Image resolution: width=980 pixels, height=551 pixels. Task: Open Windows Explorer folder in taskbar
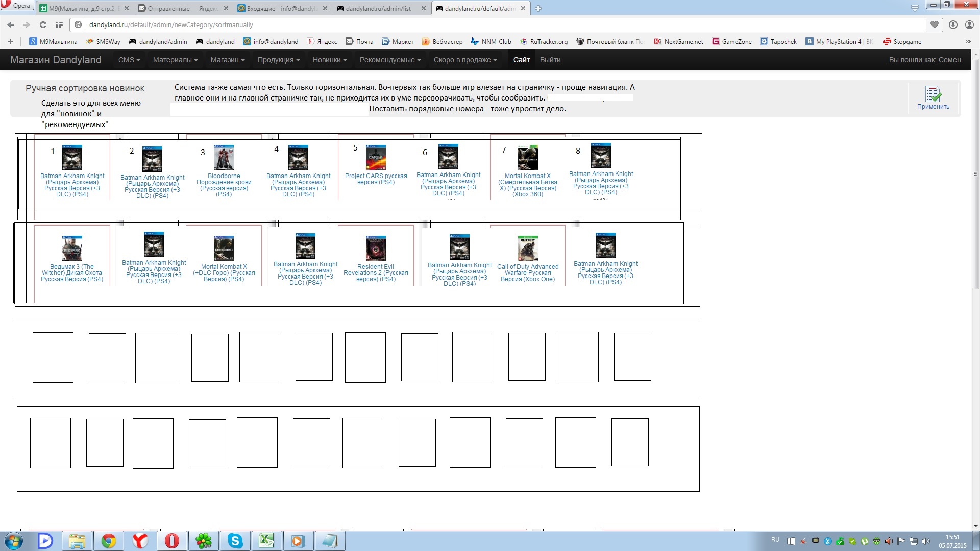77,541
